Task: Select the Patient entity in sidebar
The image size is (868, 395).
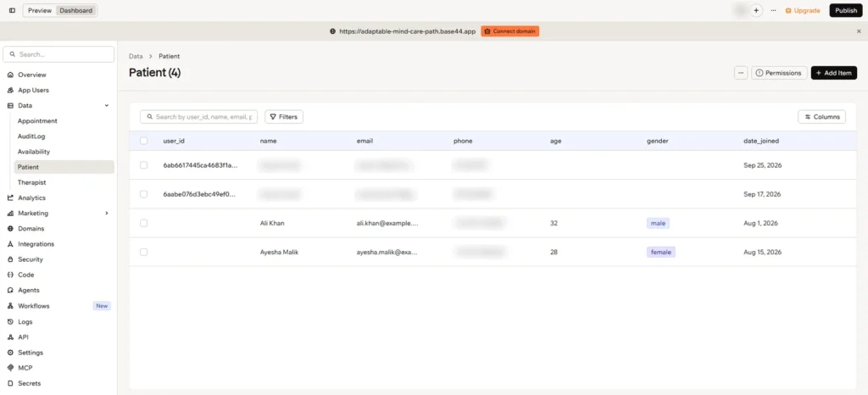Action: 64,167
